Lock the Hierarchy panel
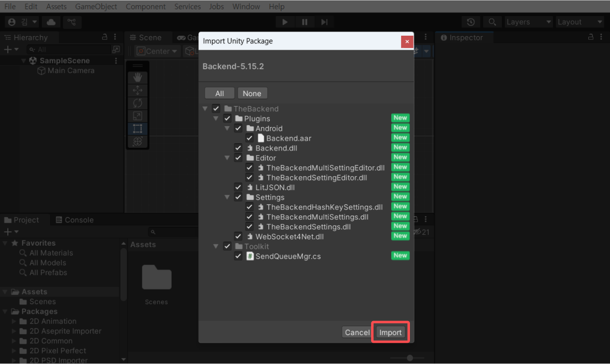Viewport: 610px width, 364px height. pos(104,37)
